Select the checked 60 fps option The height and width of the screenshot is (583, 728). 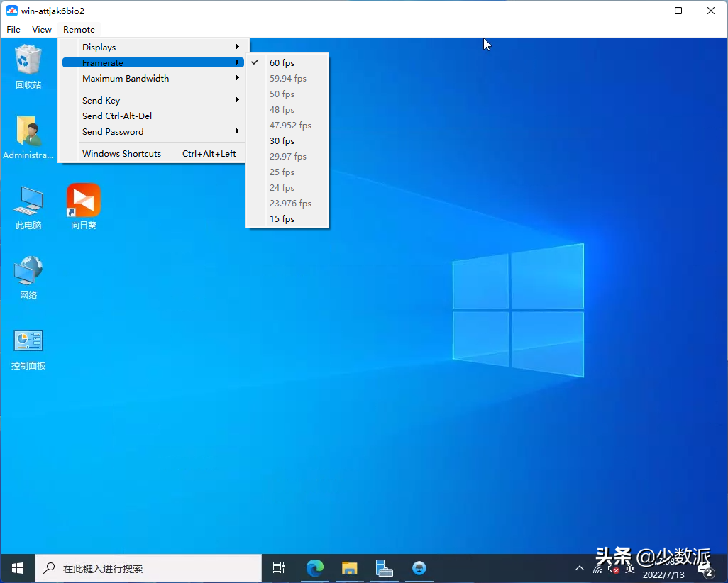coord(282,63)
